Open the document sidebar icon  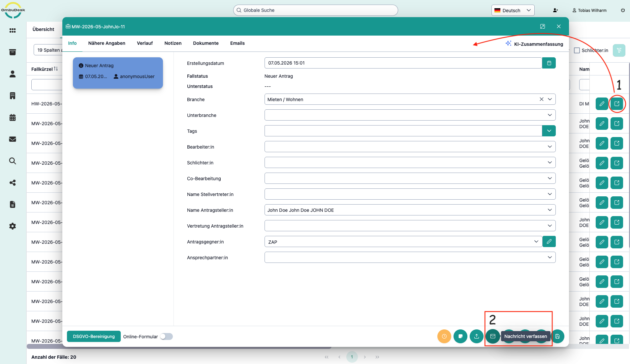(13, 204)
